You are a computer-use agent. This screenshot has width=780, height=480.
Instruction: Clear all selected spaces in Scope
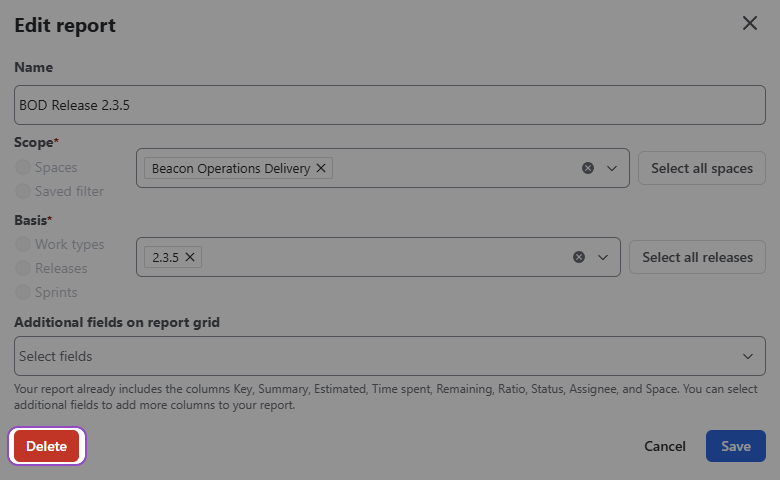click(x=588, y=168)
